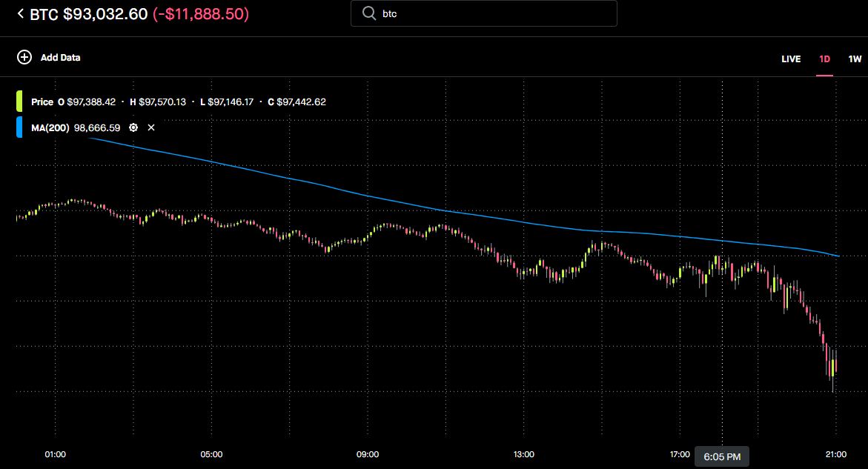Click the 05:00 time axis label
868x469 pixels.
(211, 454)
